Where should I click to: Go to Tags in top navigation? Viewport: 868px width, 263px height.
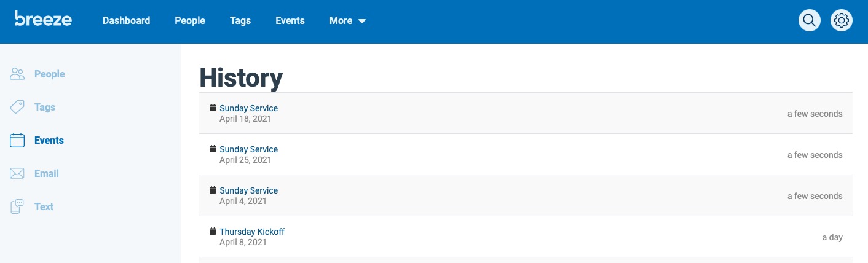(240, 20)
